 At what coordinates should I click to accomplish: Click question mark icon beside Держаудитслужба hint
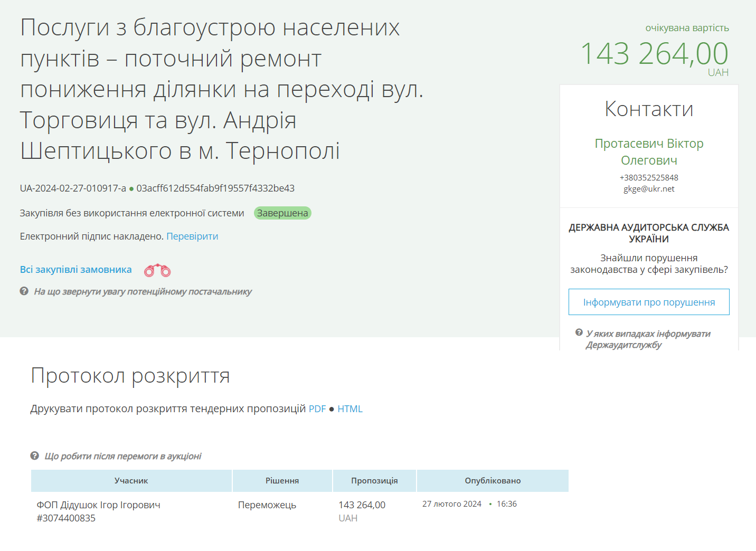tap(579, 332)
